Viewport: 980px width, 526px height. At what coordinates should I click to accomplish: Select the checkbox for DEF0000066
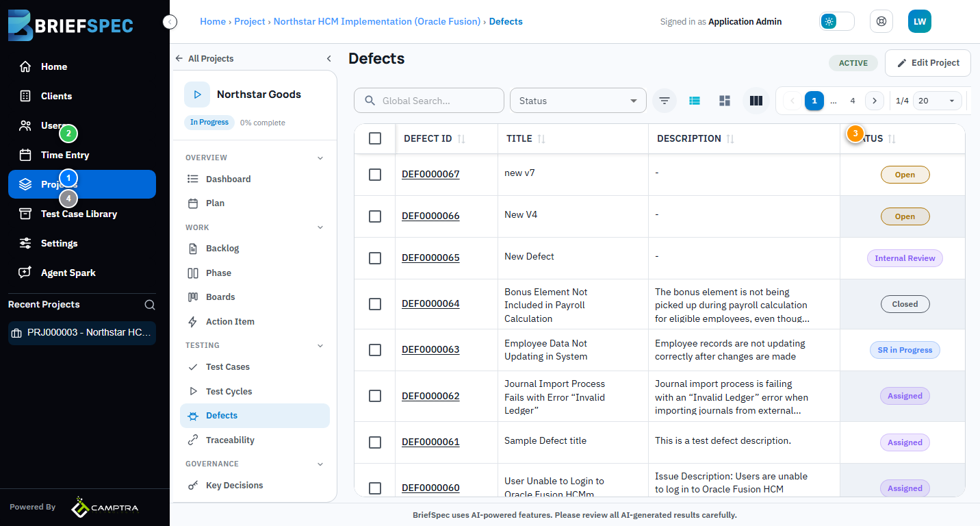click(375, 216)
